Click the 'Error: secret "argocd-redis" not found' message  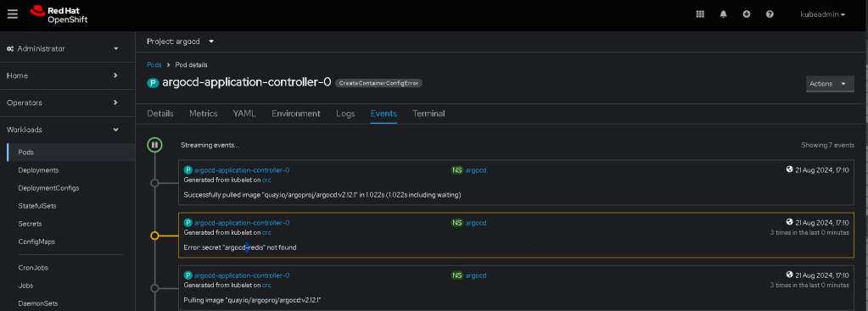coord(239,247)
